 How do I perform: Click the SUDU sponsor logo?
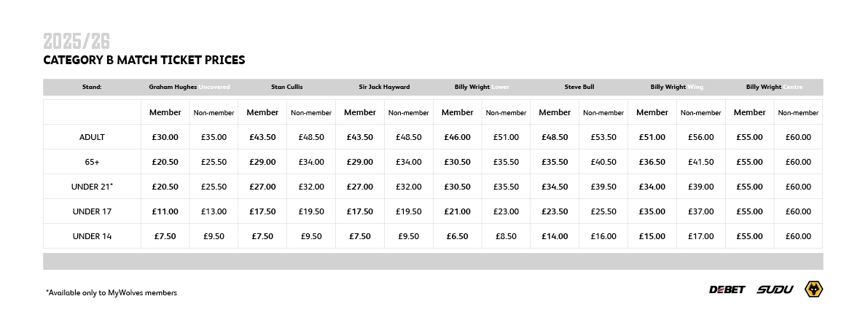pyautogui.click(x=775, y=290)
